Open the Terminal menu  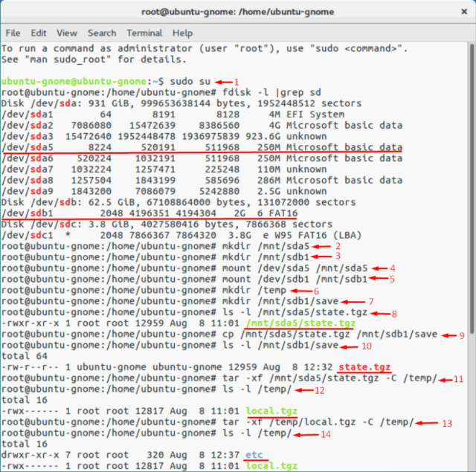144,33
